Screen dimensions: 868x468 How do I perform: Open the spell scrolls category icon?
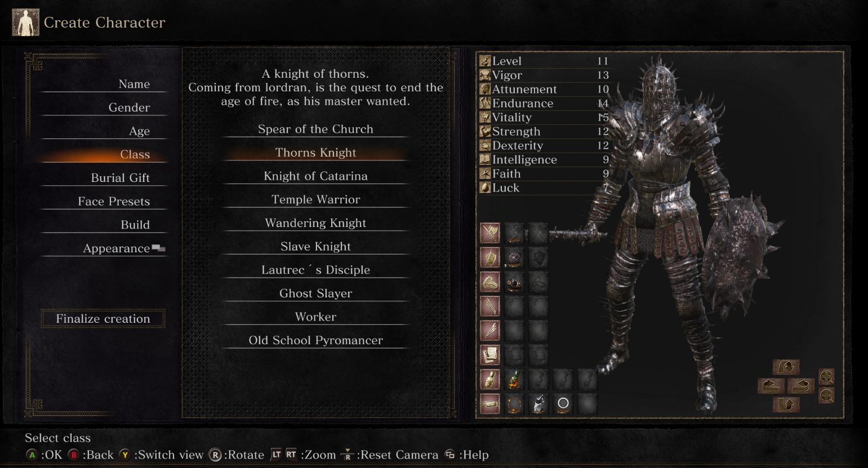(490, 355)
